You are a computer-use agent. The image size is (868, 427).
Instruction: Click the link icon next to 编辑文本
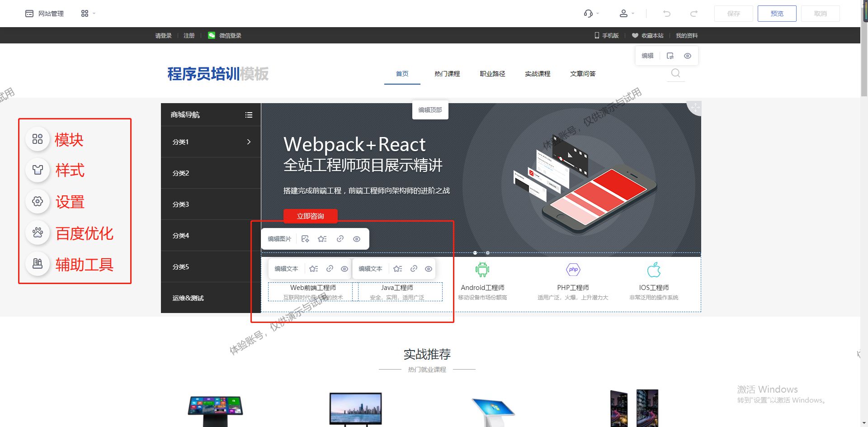[329, 268]
